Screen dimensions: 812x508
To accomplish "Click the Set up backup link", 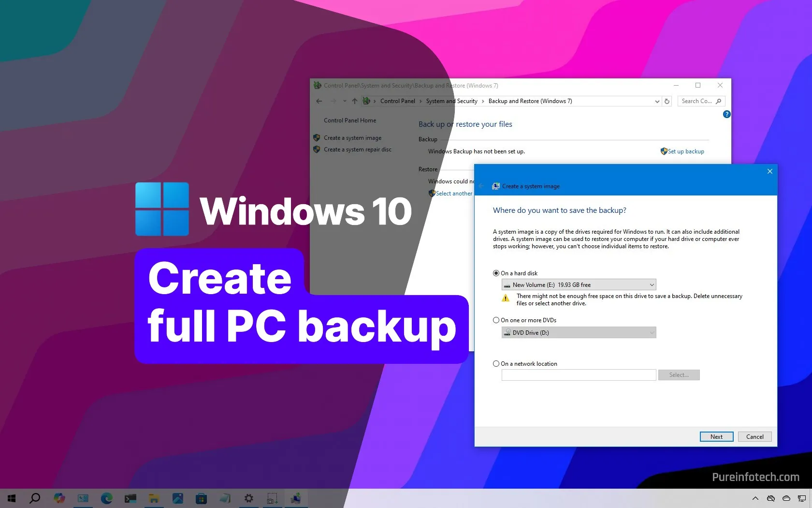I will tap(686, 151).
